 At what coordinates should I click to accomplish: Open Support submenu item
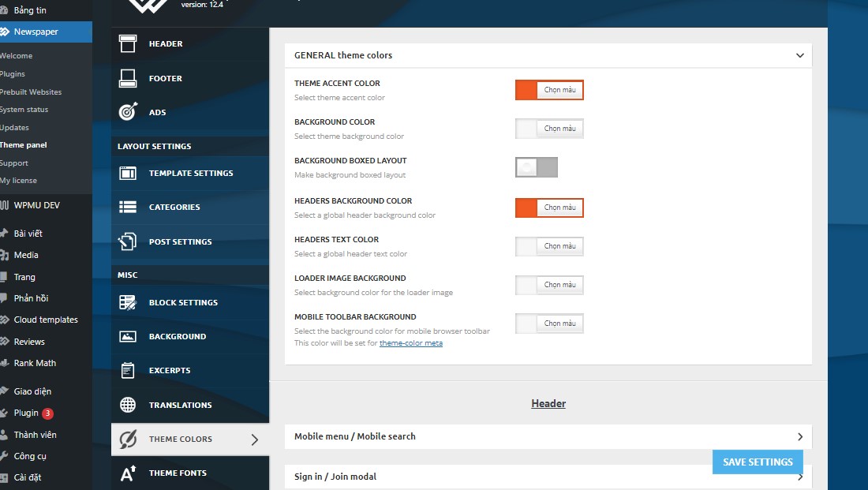click(14, 163)
